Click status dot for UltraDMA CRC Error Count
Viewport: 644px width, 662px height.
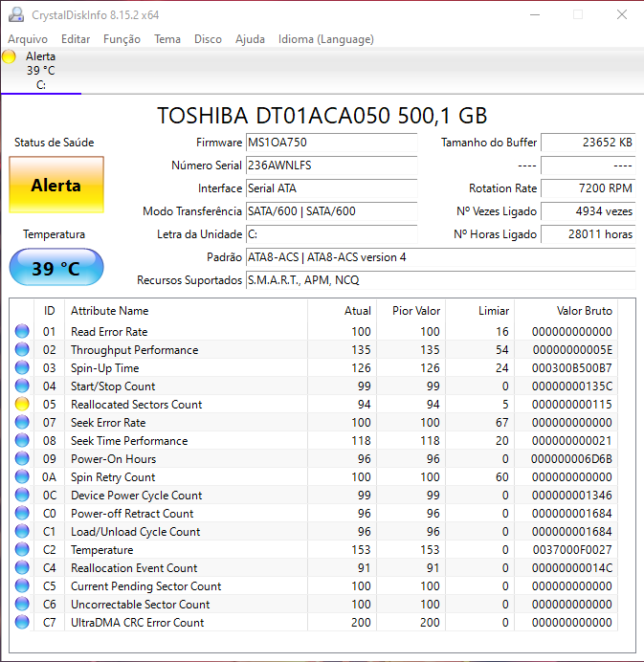[x=22, y=622]
